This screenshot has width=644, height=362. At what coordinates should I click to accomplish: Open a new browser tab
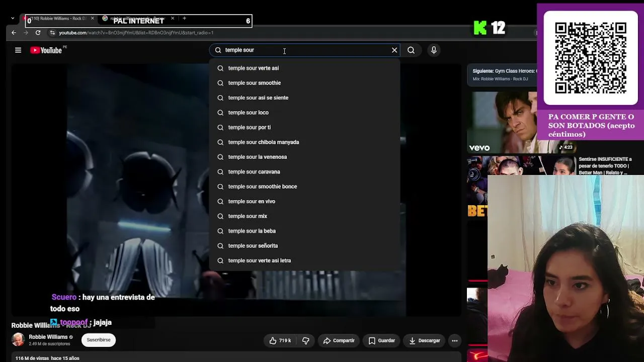tap(184, 19)
